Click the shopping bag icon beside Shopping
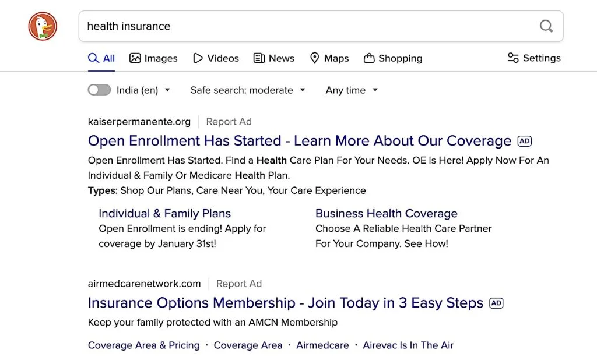Image resolution: width=597 pixels, height=364 pixels. [368, 58]
